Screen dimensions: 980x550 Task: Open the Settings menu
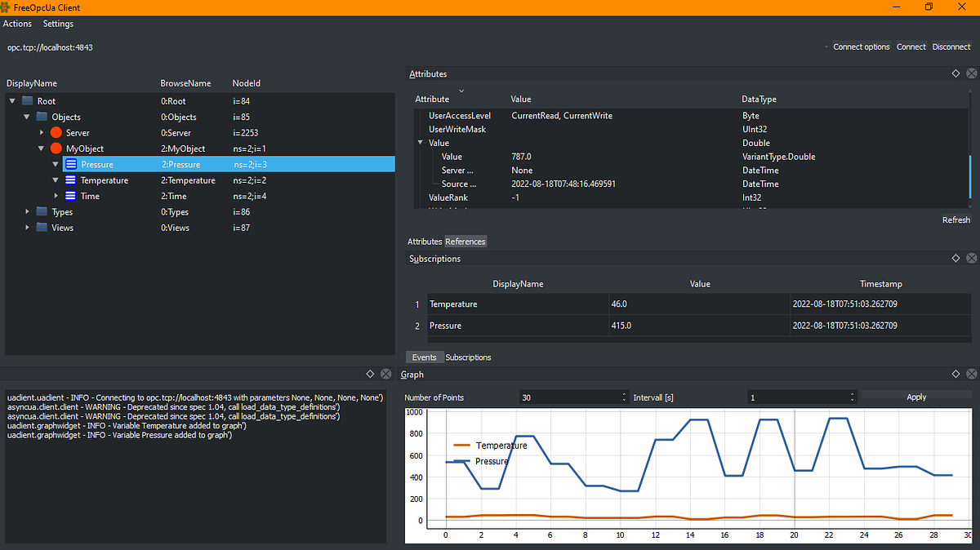click(x=58, y=24)
